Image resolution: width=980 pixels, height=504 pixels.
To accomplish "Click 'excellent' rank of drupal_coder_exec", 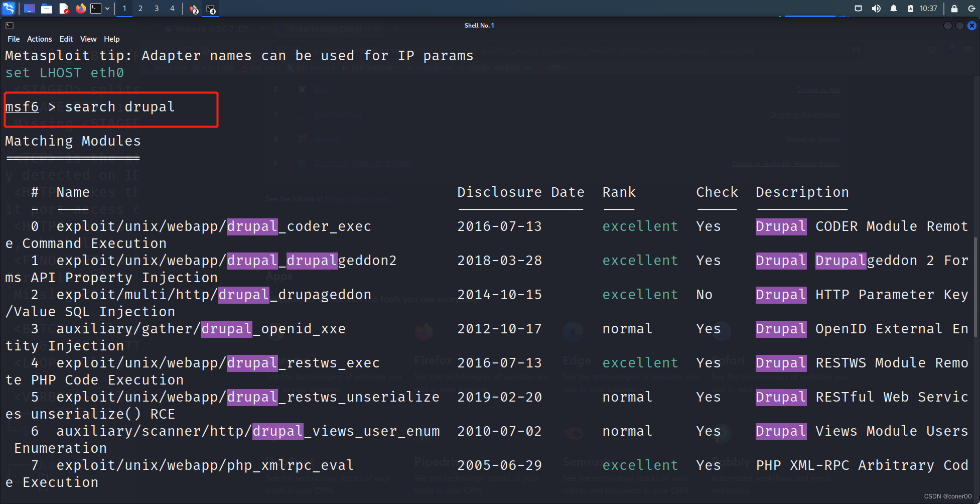I will point(640,226).
